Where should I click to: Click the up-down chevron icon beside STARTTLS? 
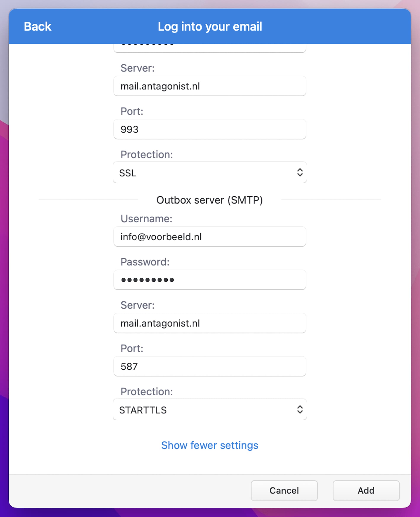tap(300, 409)
